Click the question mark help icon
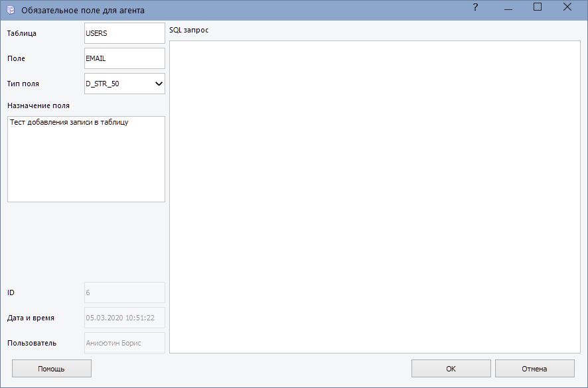 coord(475,7)
